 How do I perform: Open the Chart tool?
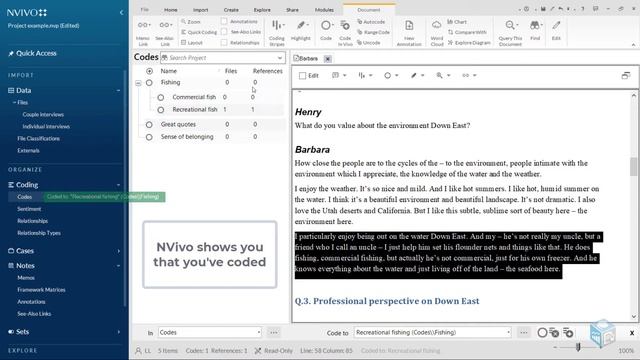[x=457, y=22]
